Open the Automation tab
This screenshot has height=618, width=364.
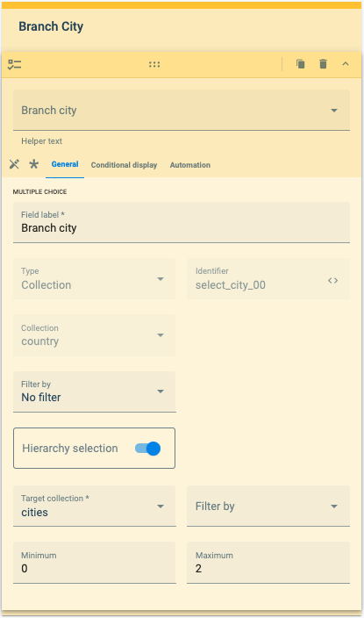[x=189, y=165]
